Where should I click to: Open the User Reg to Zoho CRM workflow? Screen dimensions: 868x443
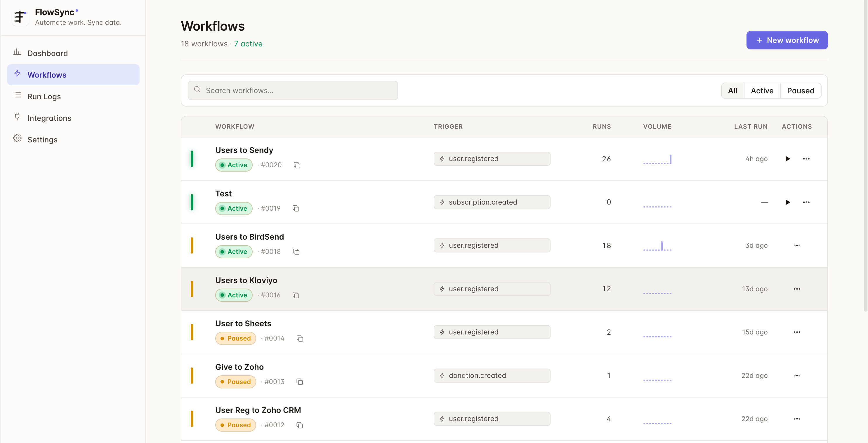[258, 410]
